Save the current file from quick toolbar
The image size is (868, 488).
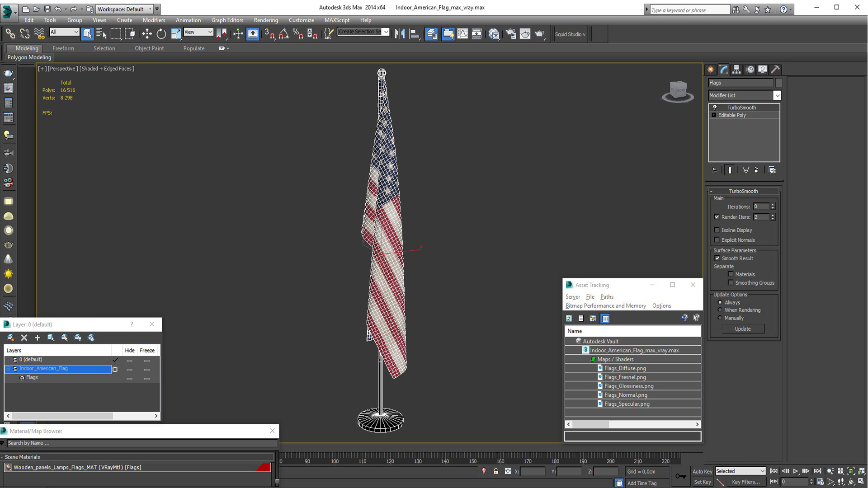(47, 9)
